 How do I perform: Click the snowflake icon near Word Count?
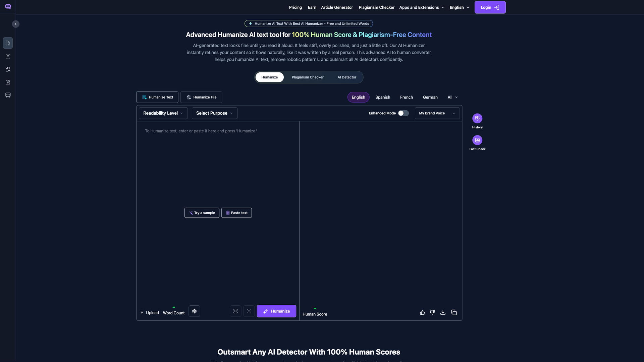(194, 311)
